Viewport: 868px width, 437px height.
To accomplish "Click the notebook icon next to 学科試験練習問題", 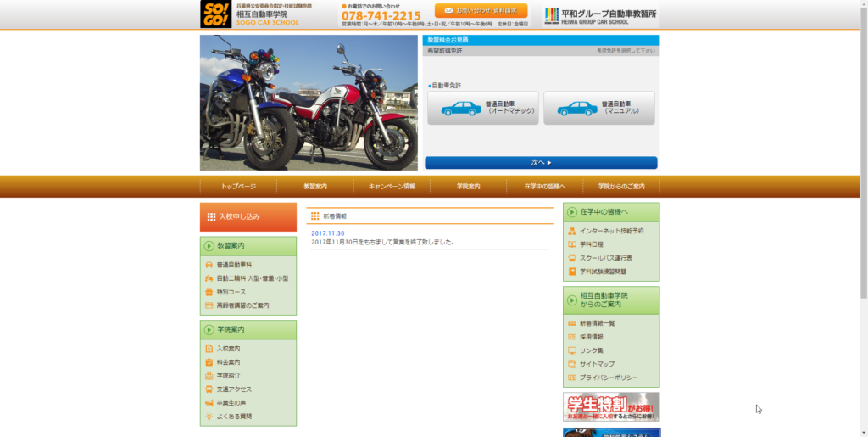I will coord(572,272).
